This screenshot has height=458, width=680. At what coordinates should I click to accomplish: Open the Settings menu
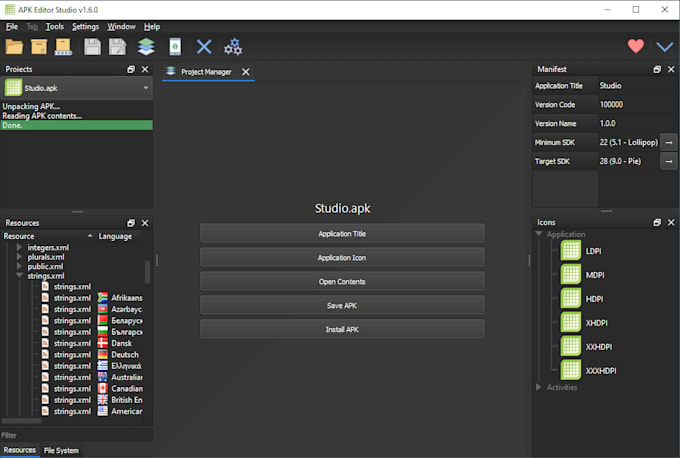(85, 26)
